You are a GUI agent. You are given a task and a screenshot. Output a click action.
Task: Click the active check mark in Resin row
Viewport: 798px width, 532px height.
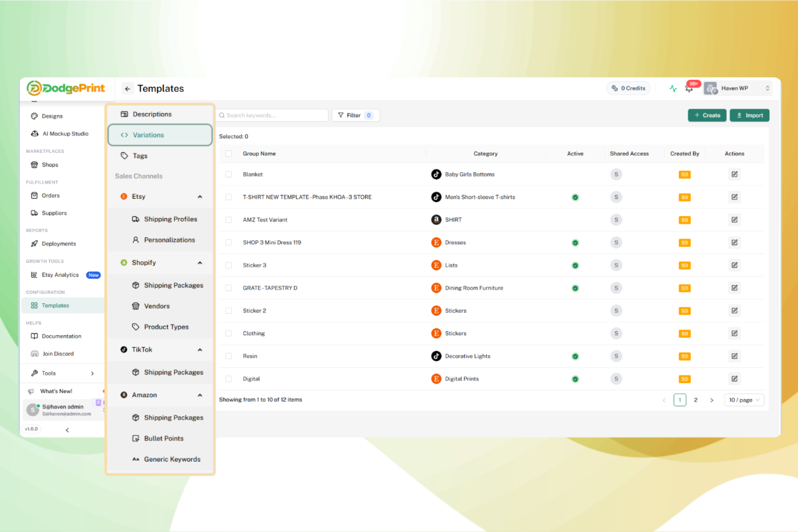575,356
